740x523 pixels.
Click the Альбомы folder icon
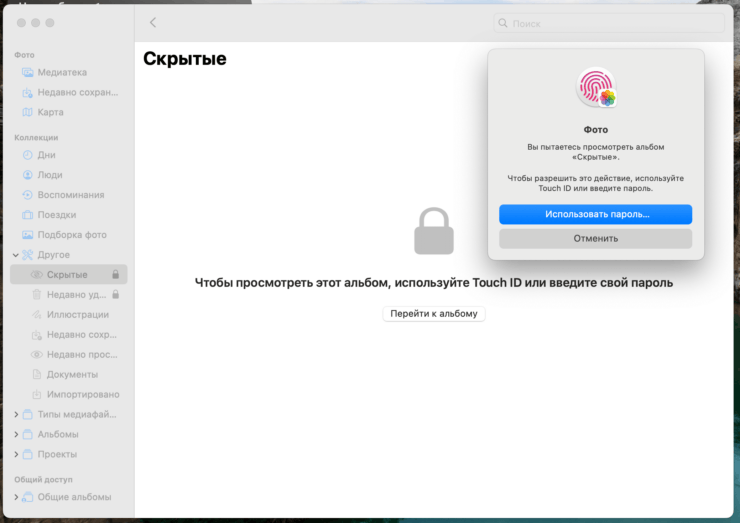click(x=28, y=434)
